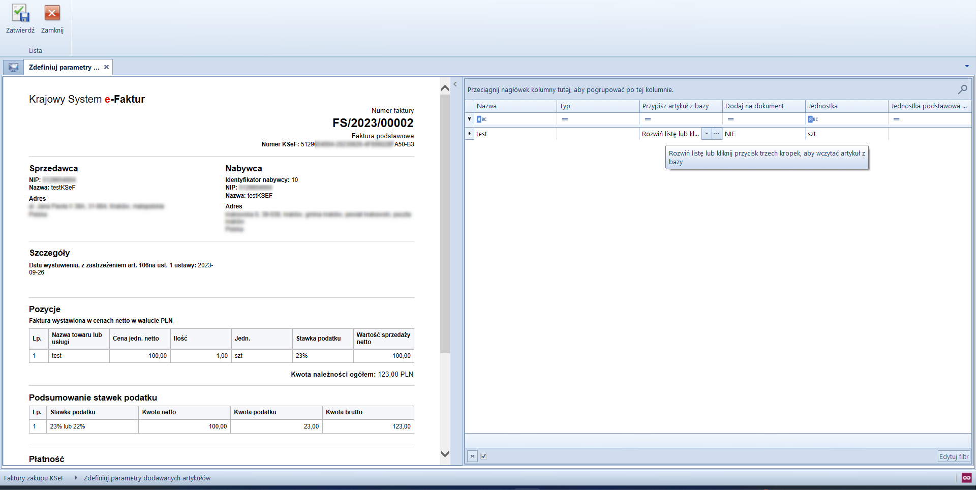Open the tab list dropdown arrow
The width and height of the screenshot is (980, 490).
point(966,67)
